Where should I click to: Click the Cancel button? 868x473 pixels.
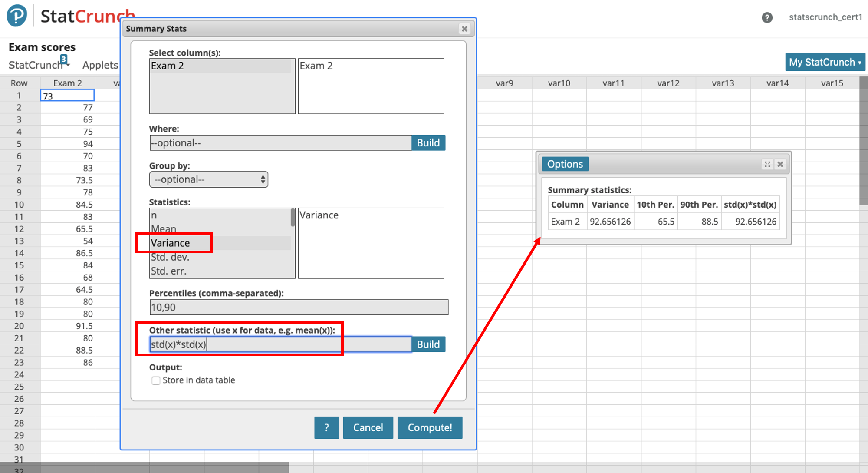tap(368, 428)
